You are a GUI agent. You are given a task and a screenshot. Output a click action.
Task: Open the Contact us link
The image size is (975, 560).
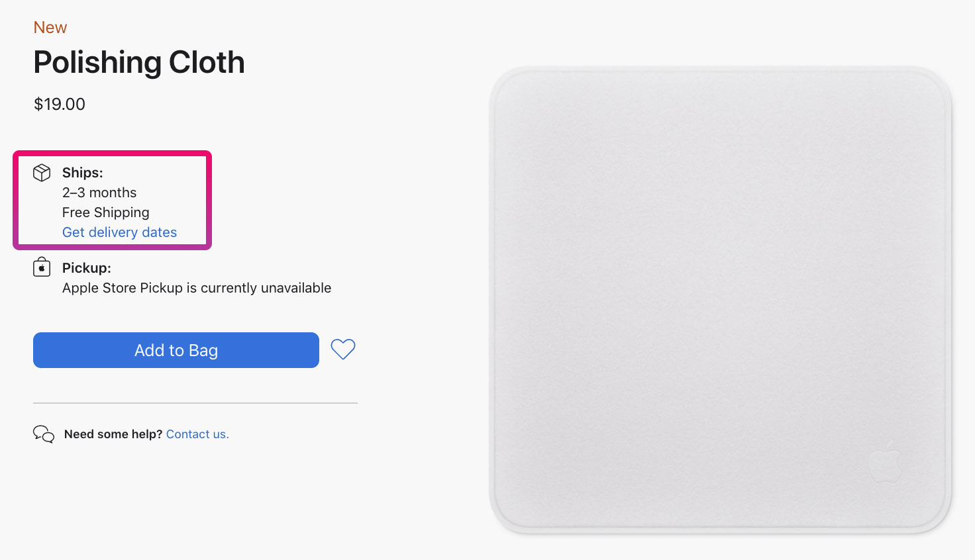197,434
